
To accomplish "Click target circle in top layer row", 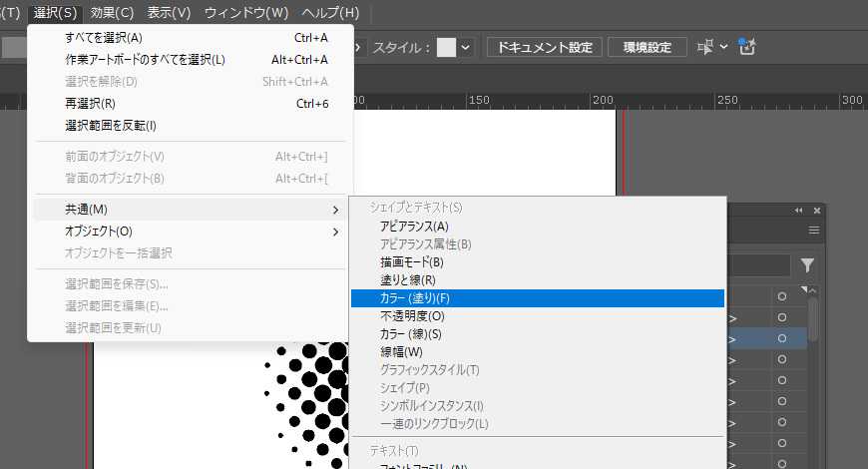I will 782,295.
